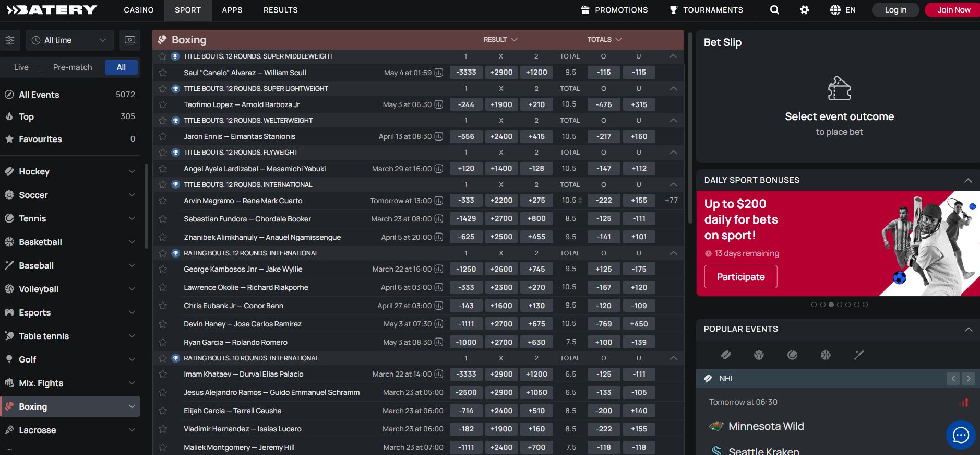Open statistics icon for Chris Eubank Jr bout
This screenshot has height=455, width=980.
439,306
